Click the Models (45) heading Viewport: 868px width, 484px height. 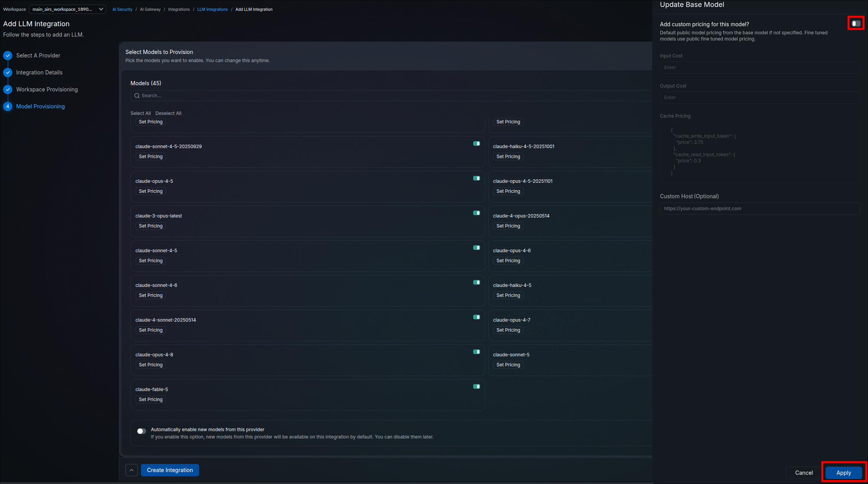145,83
